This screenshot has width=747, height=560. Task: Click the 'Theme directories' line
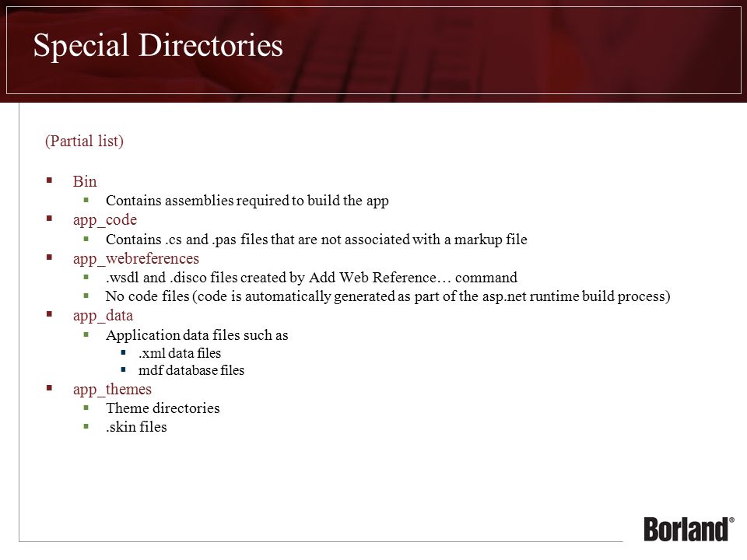coord(163,408)
